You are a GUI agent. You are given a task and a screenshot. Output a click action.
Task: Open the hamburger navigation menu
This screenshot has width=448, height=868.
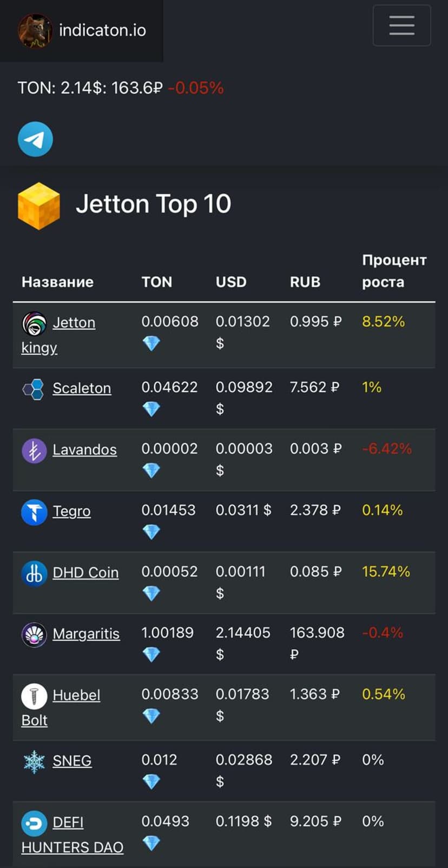coord(401,25)
